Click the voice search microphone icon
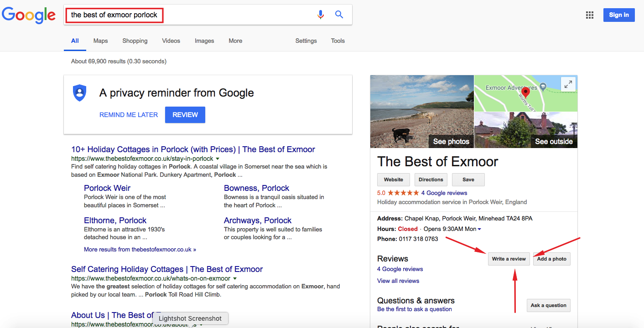Viewport: 644px width, 328px height. point(321,15)
